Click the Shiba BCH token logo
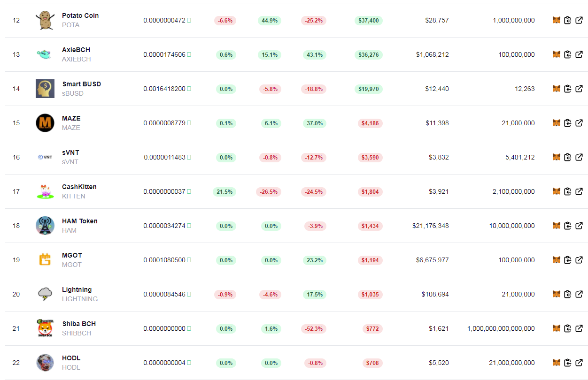The image size is (588, 380). click(x=45, y=328)
